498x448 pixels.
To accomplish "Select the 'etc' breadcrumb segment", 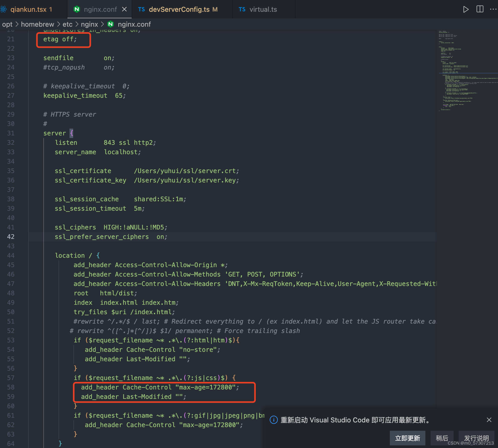I will pyautogui.click(x=67, y=24).
